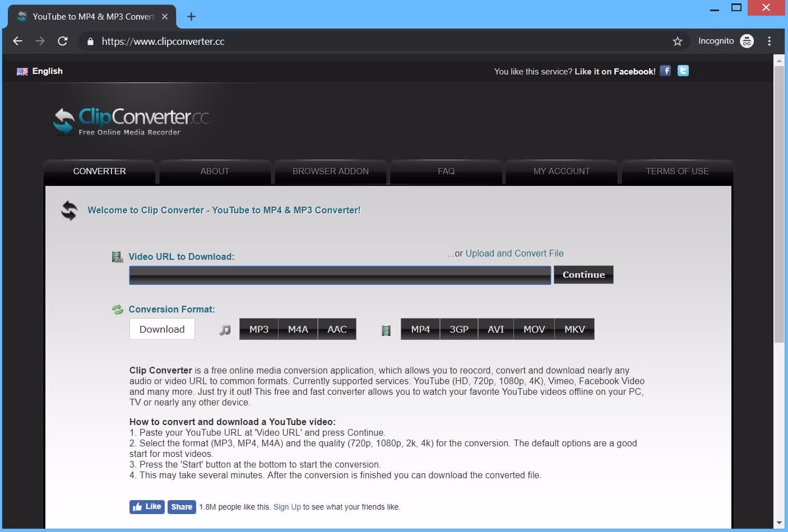Viewport: 788px width, 532px height.
Task: Choose the Download format option
Action: coord(162,329)
